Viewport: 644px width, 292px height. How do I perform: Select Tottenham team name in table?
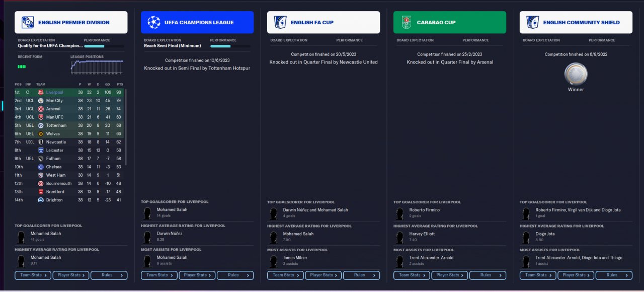point(56,125)
